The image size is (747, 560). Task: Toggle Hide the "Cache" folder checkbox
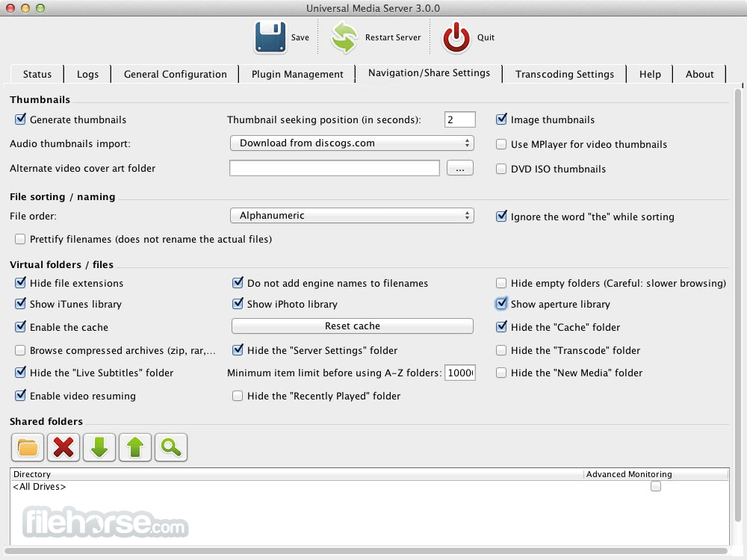click(x=501, y=327)
